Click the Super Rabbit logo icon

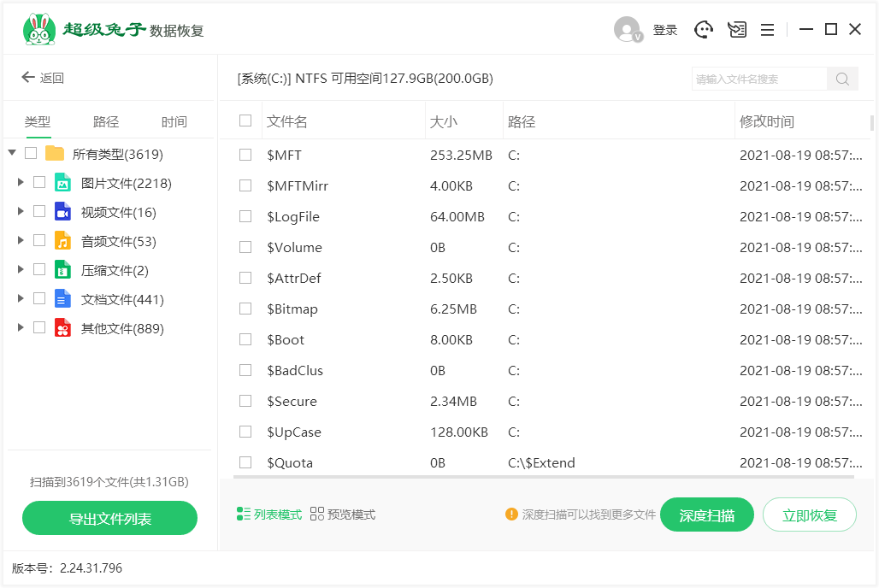pyautogui.click(x=38, y=28)
